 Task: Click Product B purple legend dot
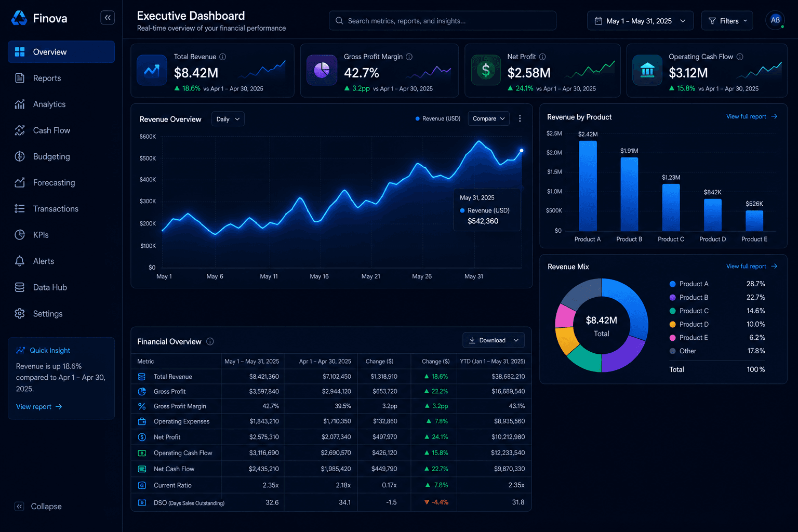673,297
